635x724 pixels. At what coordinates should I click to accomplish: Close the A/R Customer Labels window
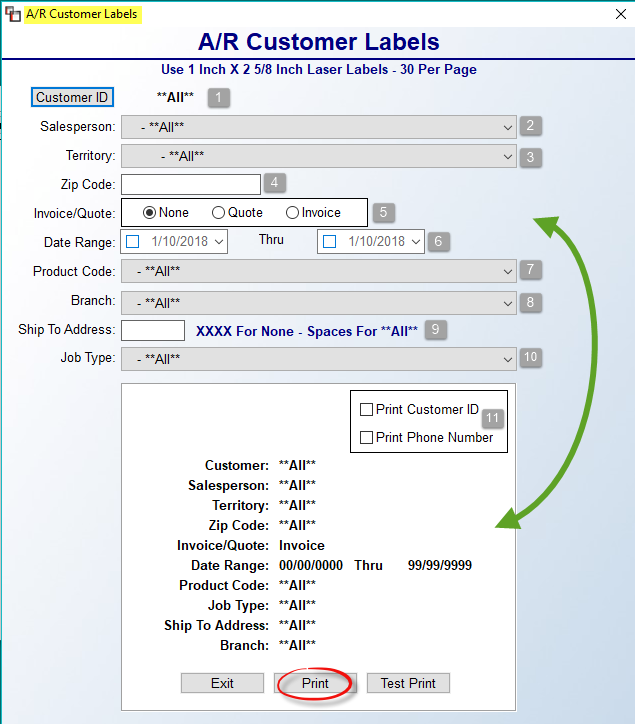[x=621, y=14]
